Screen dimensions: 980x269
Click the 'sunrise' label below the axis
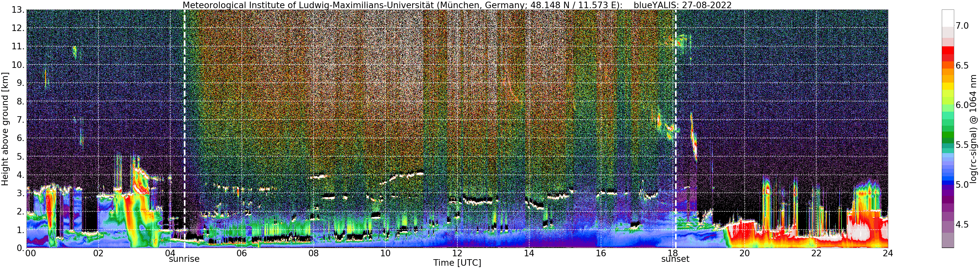[184, 259]
